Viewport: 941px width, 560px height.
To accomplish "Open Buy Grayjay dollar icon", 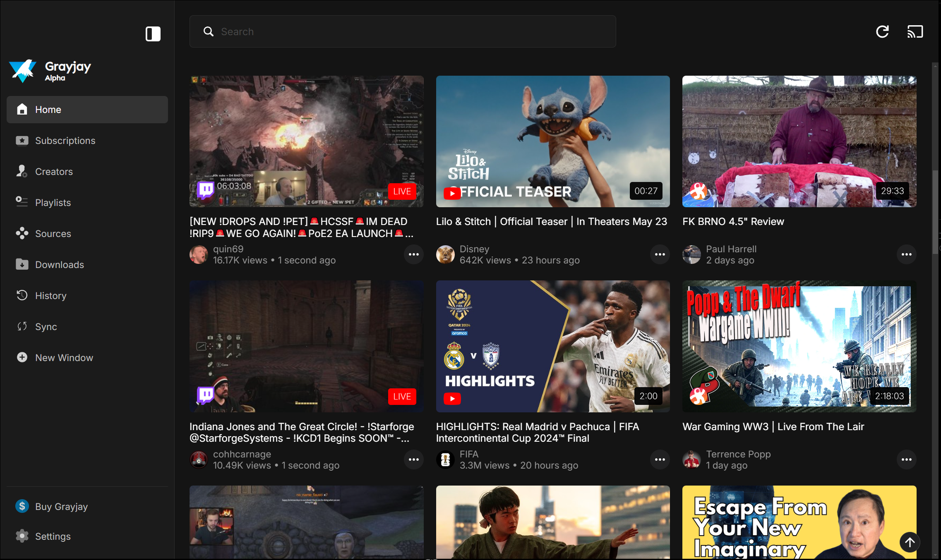I will coord(22,506).
